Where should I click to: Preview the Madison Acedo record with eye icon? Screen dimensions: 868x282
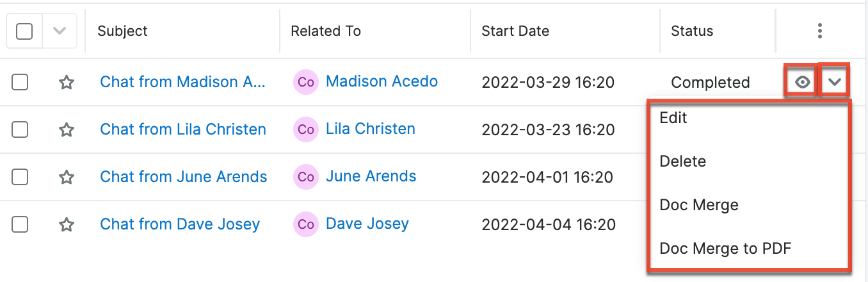point(802,82)
